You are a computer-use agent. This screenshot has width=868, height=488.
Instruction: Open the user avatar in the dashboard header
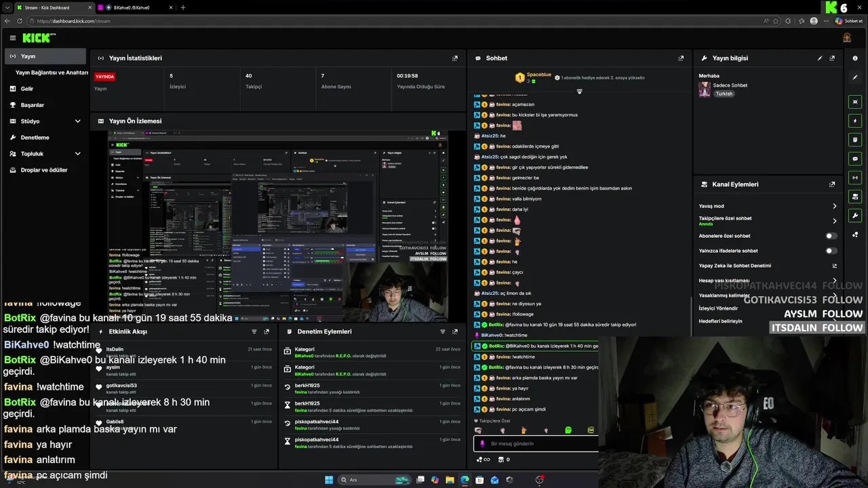click(847, 38)
